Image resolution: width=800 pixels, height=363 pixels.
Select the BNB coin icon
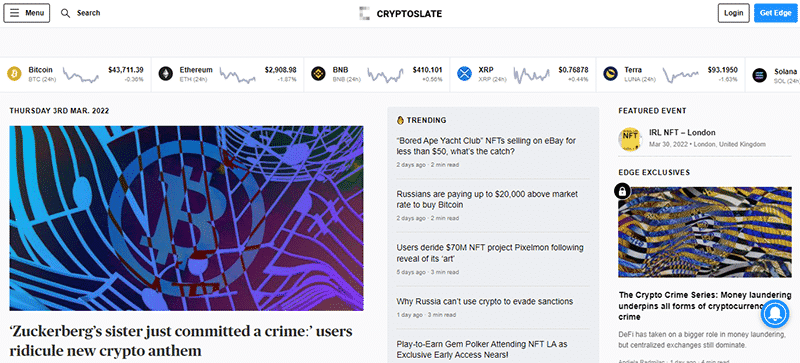pyautogui.click(x=318, y=74)
